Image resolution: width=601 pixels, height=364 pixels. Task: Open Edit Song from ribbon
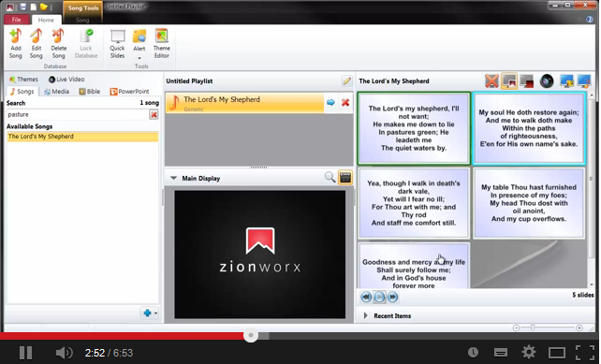pyautogui.click(x=37, y=44)
